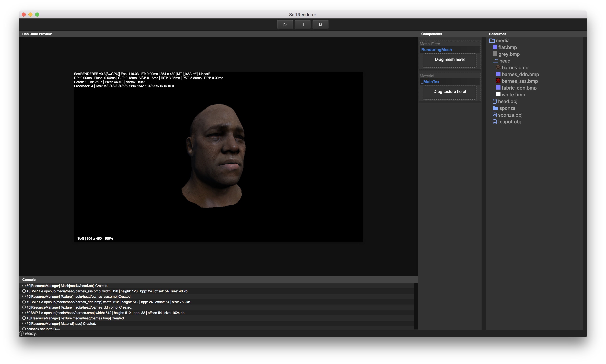Select the teapot.obj mesh icon
Screen dimensions: 606x364
tap(495, 122)
